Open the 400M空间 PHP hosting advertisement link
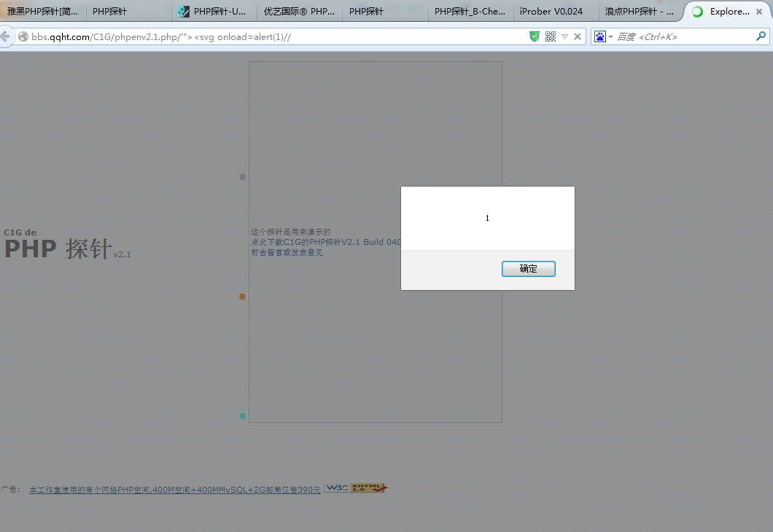773x532 pixels. tap(174, 490)
